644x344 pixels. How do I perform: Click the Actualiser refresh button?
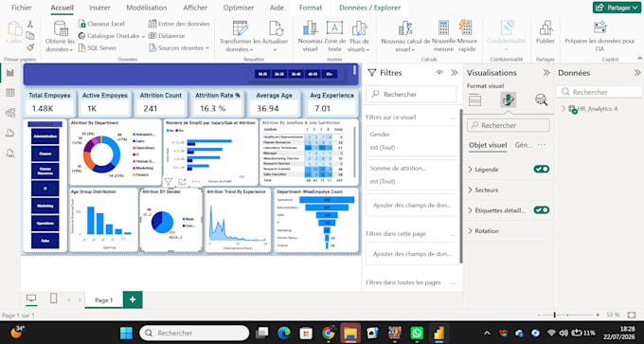tap(276, 37)
